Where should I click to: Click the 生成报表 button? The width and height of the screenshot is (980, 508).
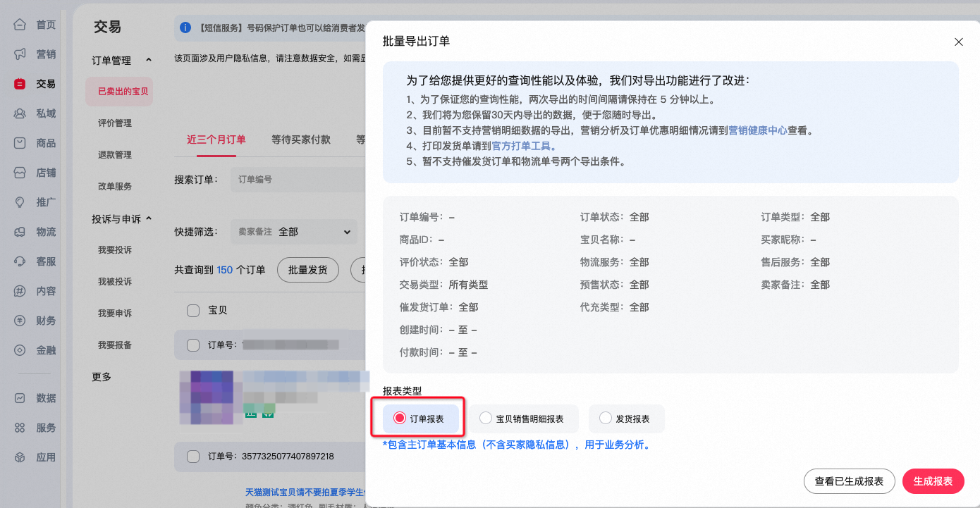[x=933, y=481]
